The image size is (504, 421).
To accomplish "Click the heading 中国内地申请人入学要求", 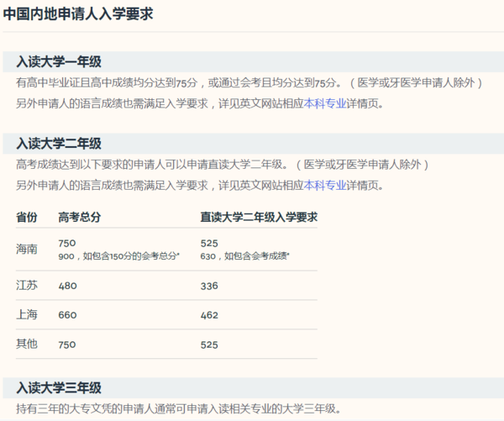I will (78, 13).
